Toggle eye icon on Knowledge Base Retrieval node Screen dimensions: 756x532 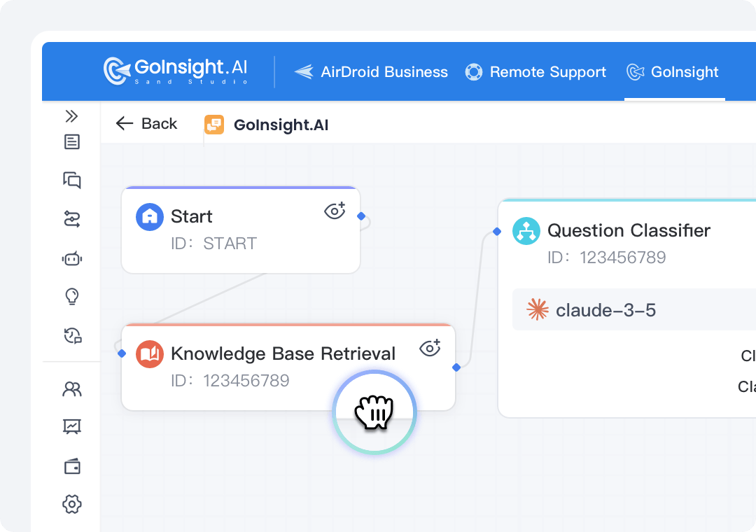point(430,348)
